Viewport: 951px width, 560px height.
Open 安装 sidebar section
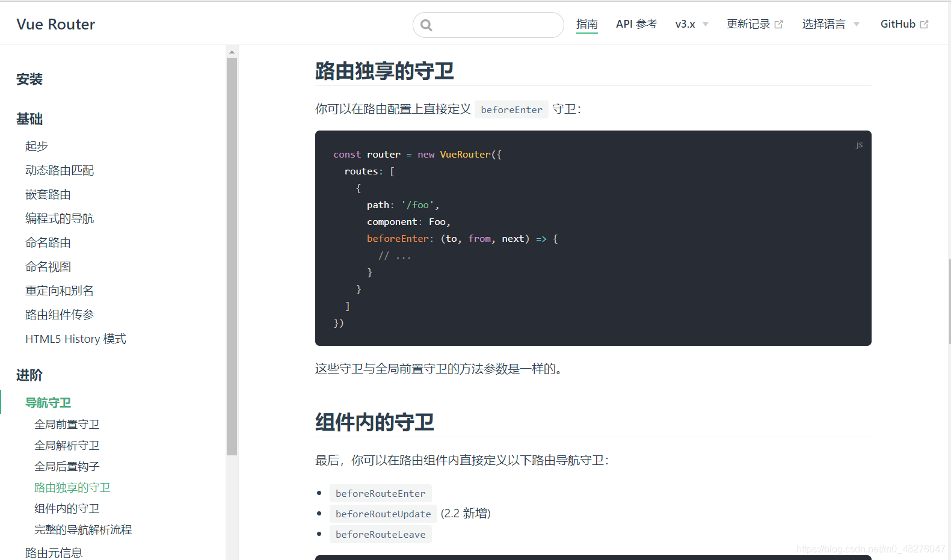(x=29, y=79)
